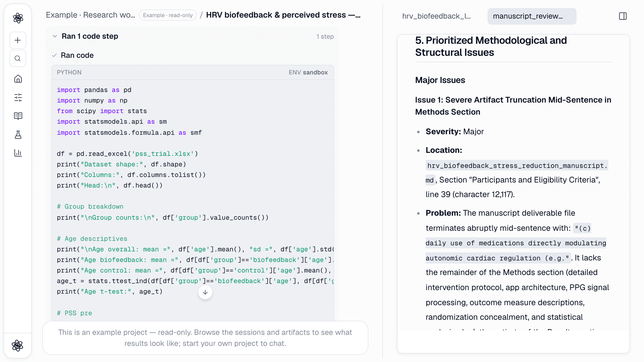Click the 'ENV sandbox' label
The width and height of the screenshot is (644, 362).
308,72
